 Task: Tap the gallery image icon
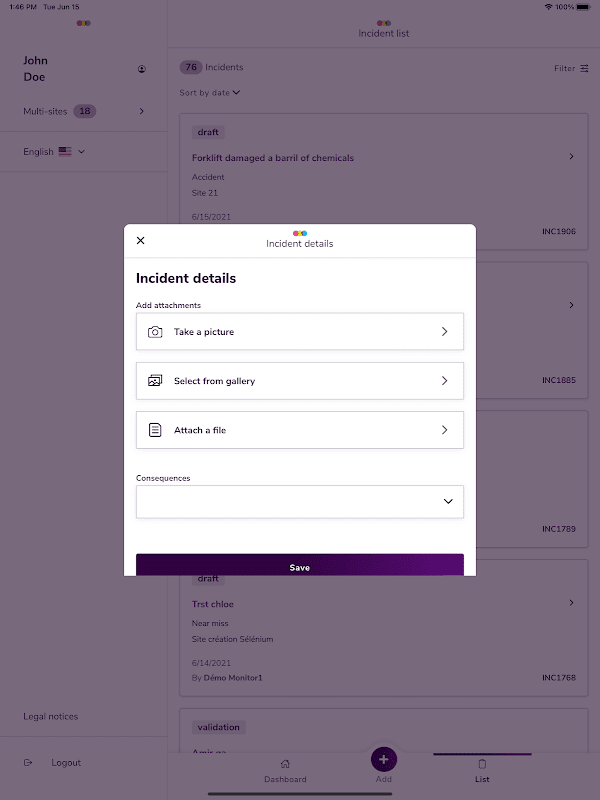pos(155,381)
